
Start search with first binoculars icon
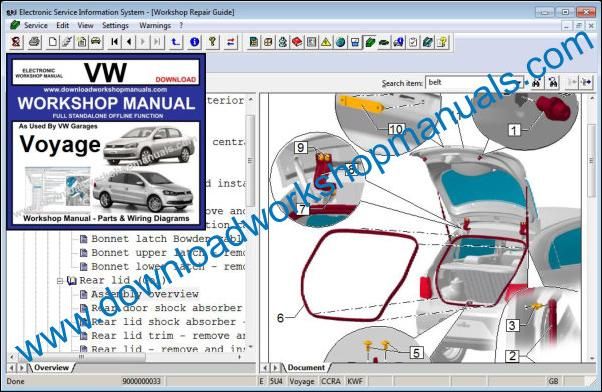tap(536, 82)
